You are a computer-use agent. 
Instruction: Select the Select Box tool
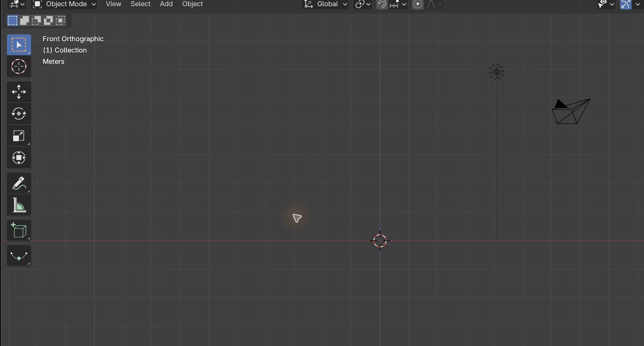(19, 45)
